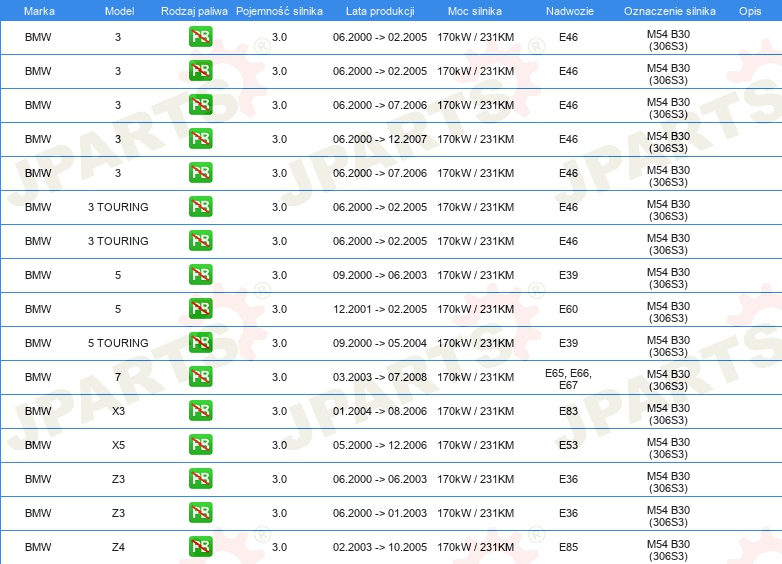Click the Nadwozie column header

[x=570, y=11]
